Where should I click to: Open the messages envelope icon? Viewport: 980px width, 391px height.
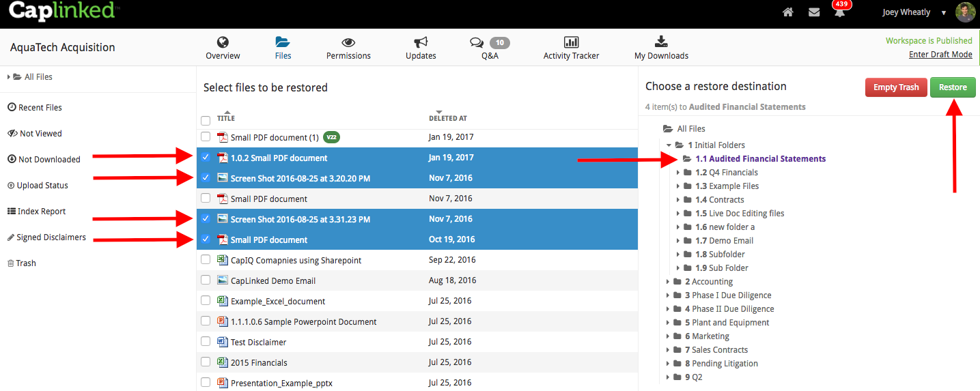814,12
